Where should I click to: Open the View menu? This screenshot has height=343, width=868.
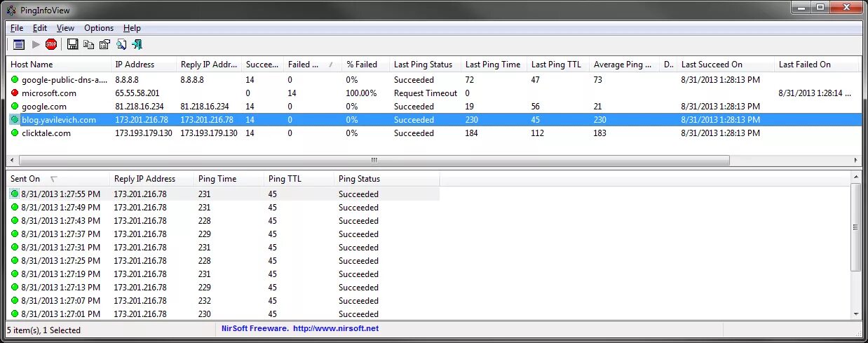click(x=65, y=28)
